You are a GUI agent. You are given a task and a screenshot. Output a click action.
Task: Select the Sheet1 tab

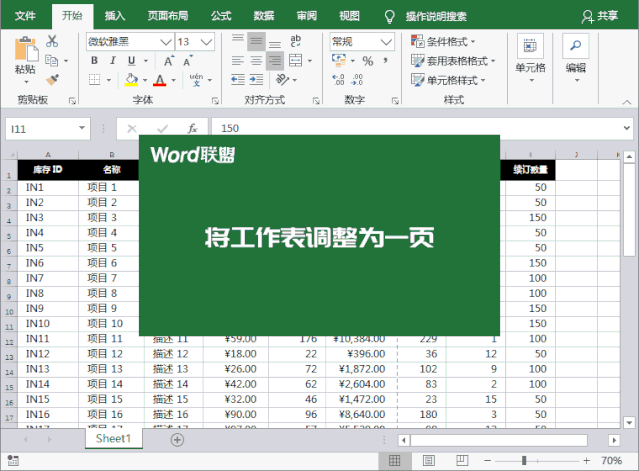click(113, 438)
